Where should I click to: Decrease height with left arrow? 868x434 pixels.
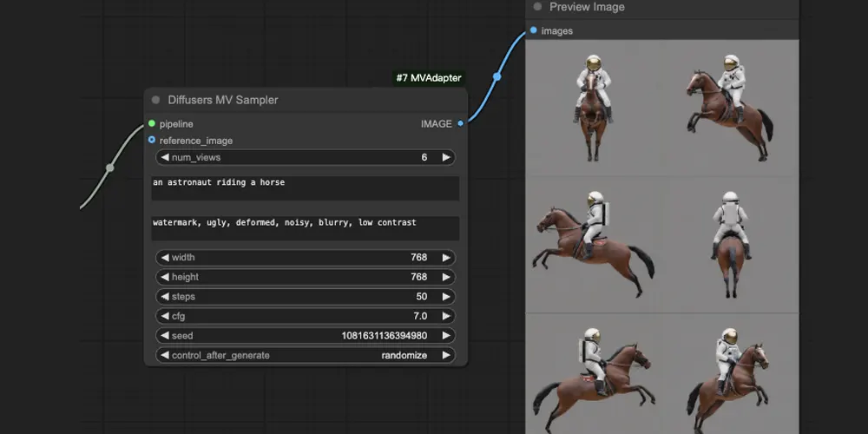pyautogui.click(x=164, y=277)
